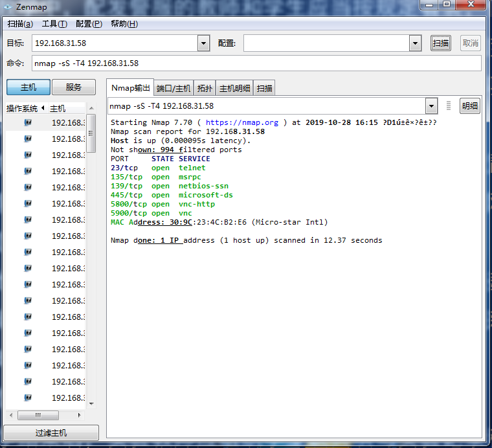The image size is (492, 448).
Task: Select the highlighted first host in list
Action: pyautogui.click(x=45, y=122)
